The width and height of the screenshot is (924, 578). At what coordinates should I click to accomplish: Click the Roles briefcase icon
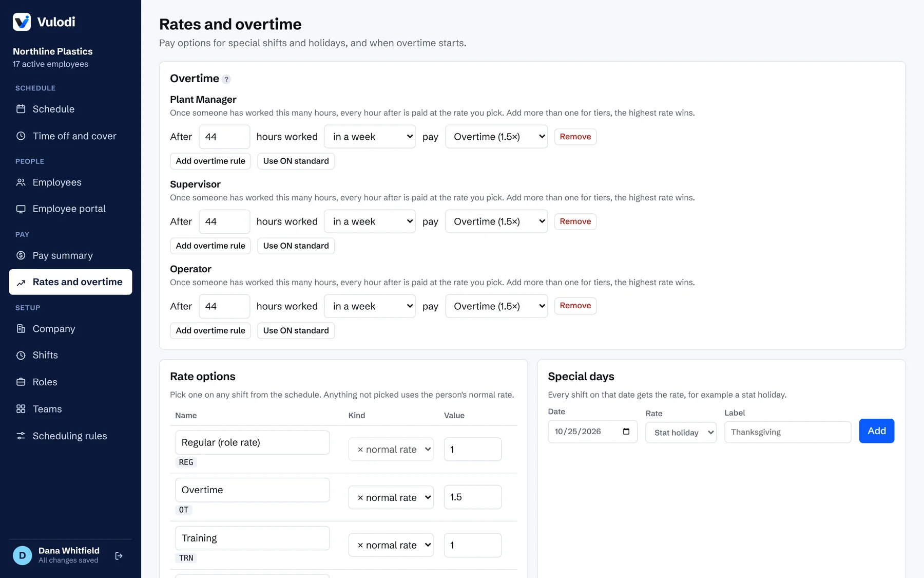point(21,382)
